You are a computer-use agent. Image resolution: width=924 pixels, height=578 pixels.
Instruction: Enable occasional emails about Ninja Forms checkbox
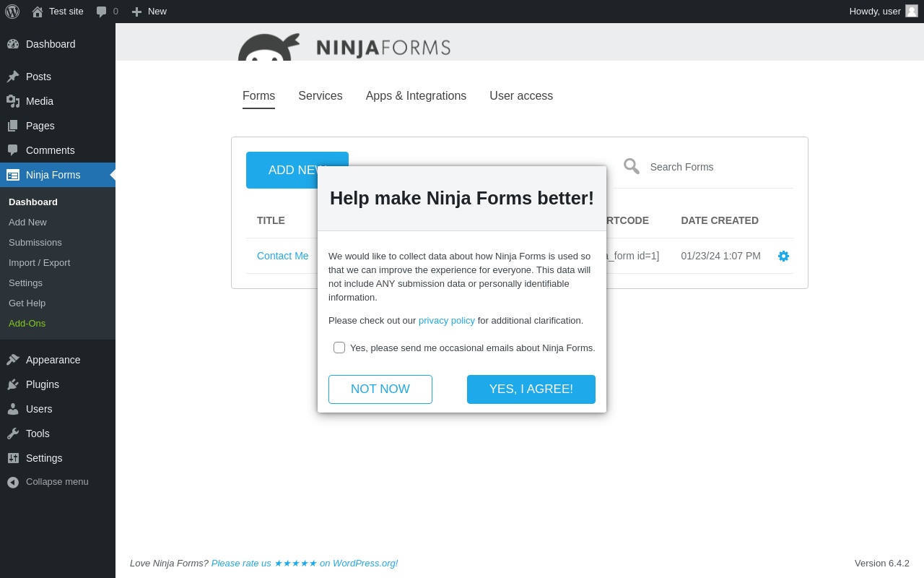pos(339,348)
